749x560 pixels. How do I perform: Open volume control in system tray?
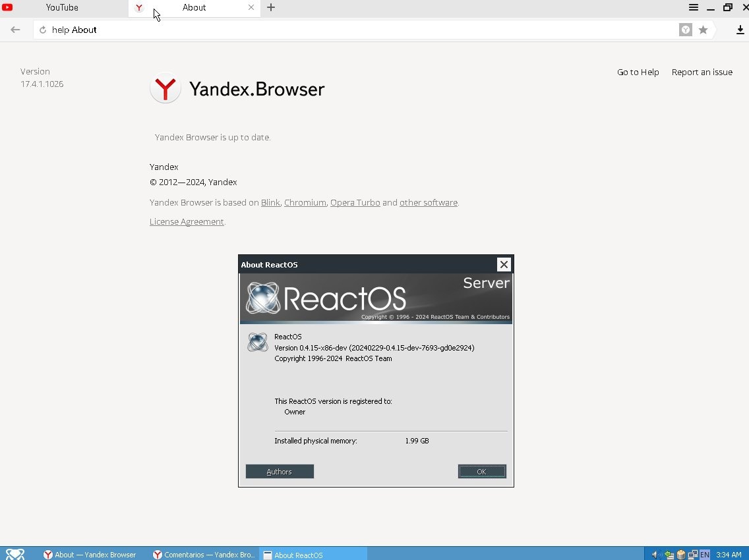click(656, 555)
